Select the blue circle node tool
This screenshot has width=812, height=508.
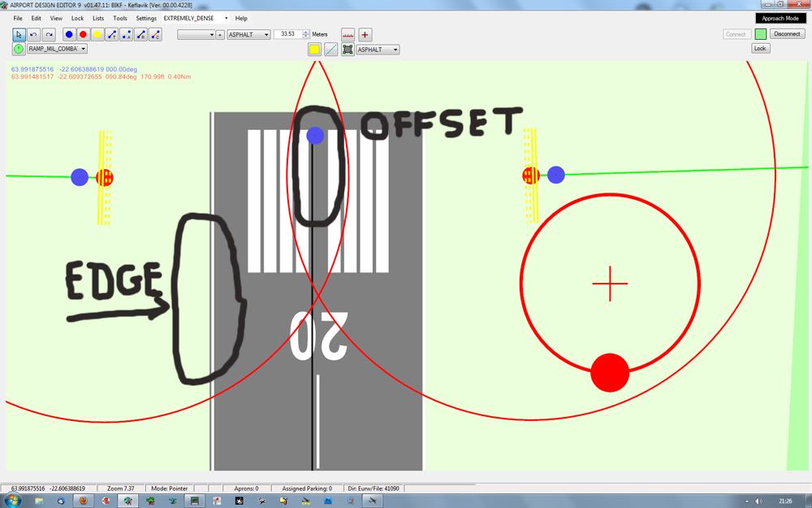tap(69, 34)
